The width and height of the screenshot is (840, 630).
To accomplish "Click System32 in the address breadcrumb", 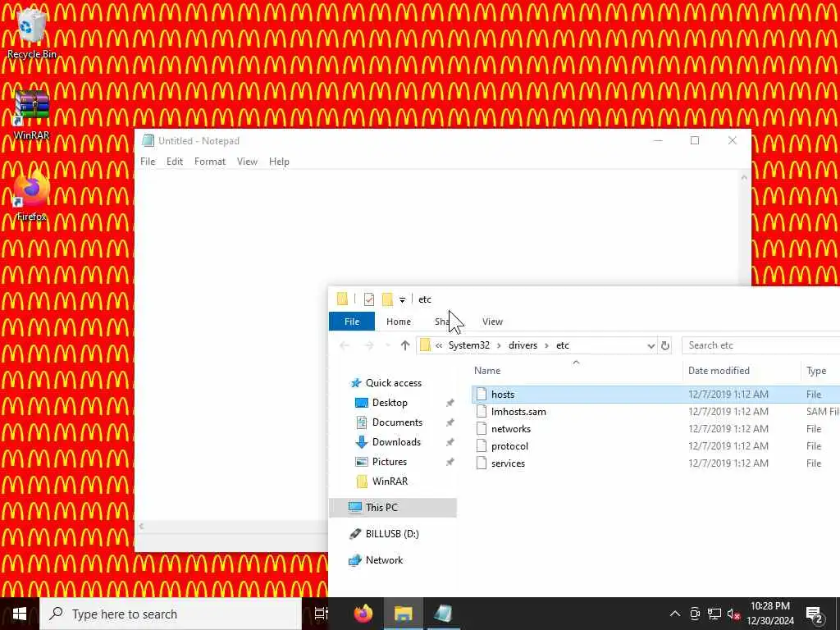I will click(468, 345).
